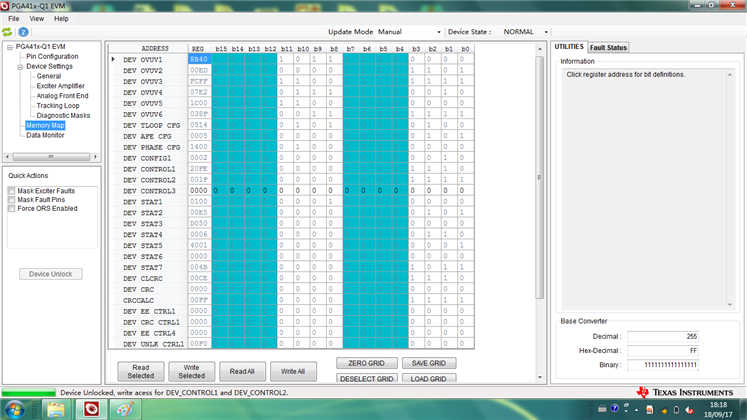
Task: Open Diagnostic Masks in tree
Action: pyautogui.click(x=63, y=116)
